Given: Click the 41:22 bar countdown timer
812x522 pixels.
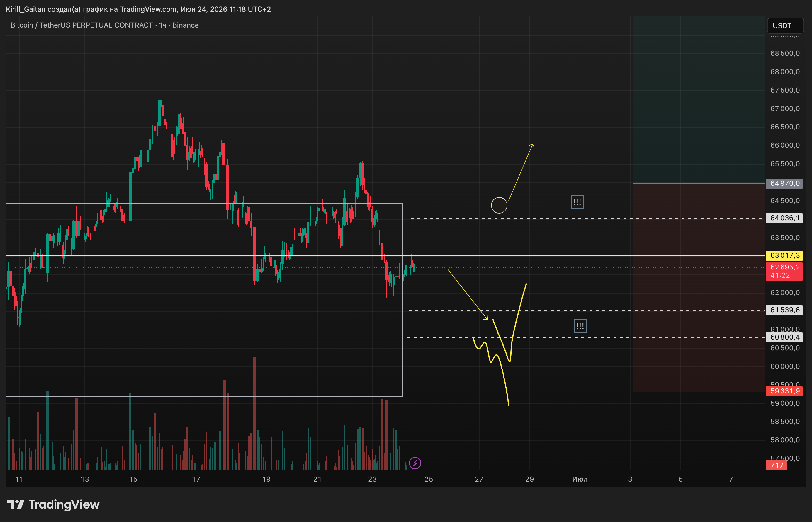Looking at the screenshot, I should pos(780,275).
